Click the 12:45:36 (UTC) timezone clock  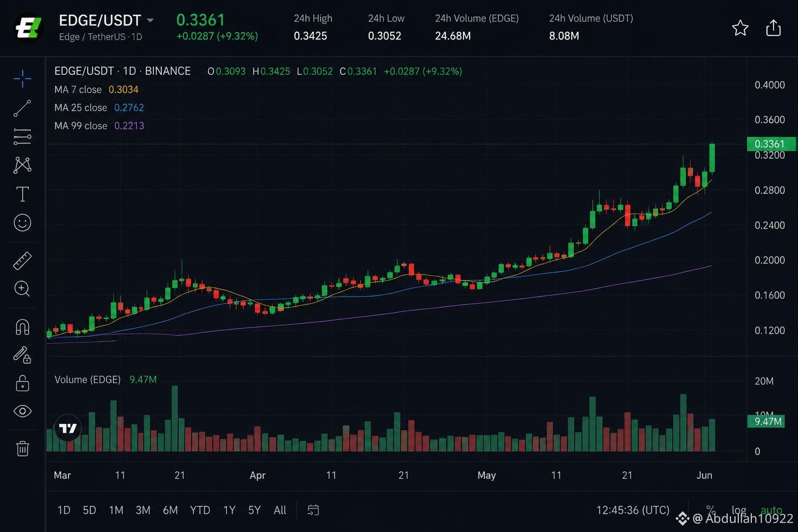[633, 510]
